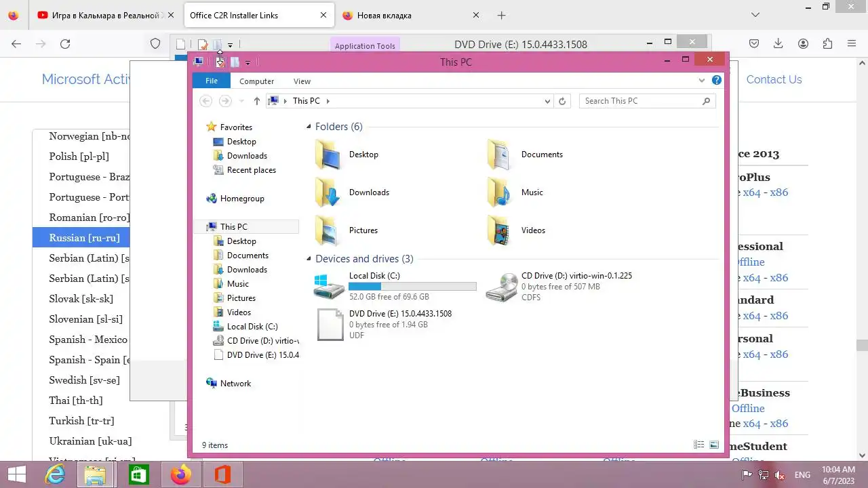This screenshot has height=488, width=868.
Task: Click the ENG language indicator in tray
Action: pos(802,475)
